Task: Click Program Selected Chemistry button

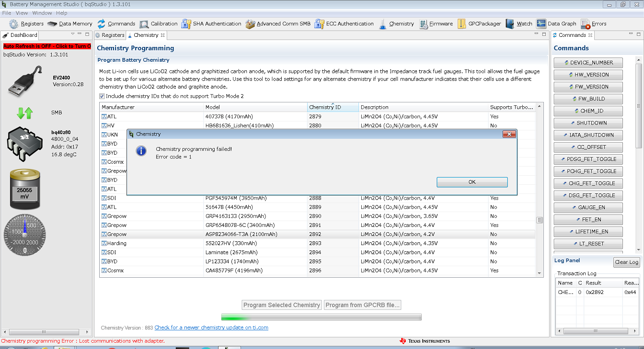Action: tap(282, 305)
